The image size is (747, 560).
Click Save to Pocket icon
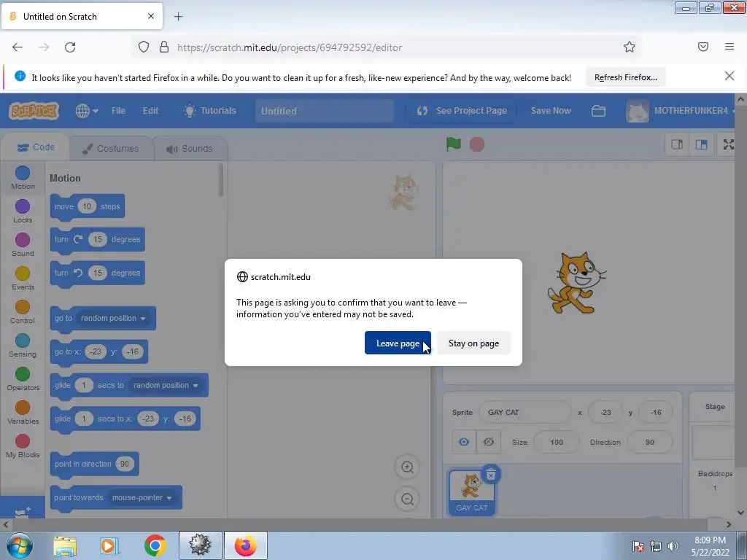pyautogui.click(x=703, y=47)
